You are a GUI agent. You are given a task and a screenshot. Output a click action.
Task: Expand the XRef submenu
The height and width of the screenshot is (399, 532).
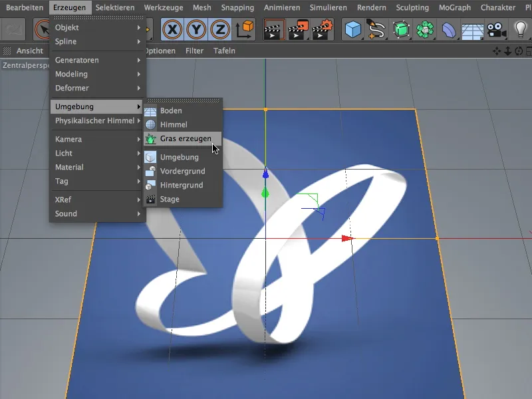pyautogui.click(x=98, y=199)
